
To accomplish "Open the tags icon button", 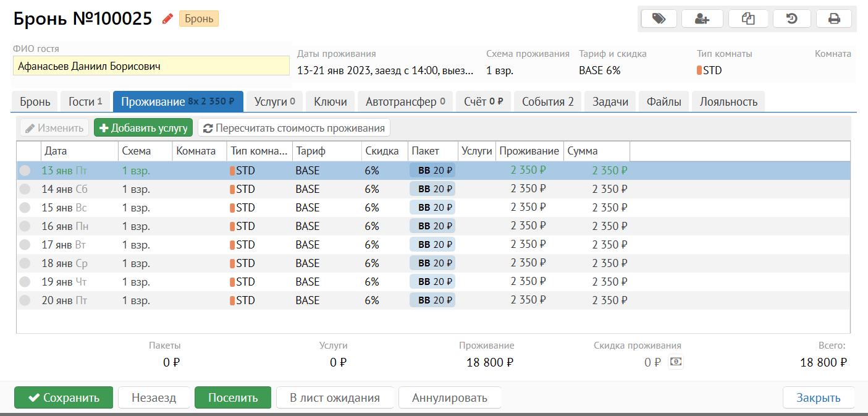I will click(659, 19).
